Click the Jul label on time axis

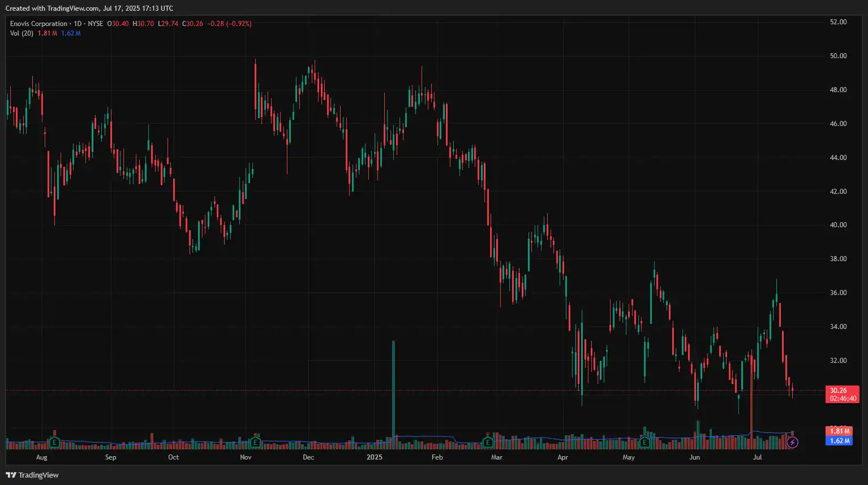pyautogui.click(x=757, y=457)
